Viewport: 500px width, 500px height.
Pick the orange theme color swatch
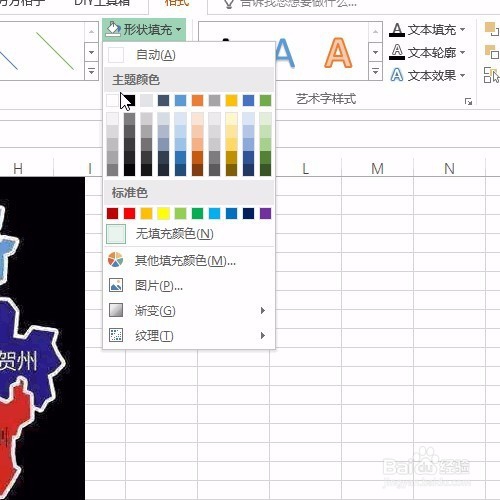point(197,100)
